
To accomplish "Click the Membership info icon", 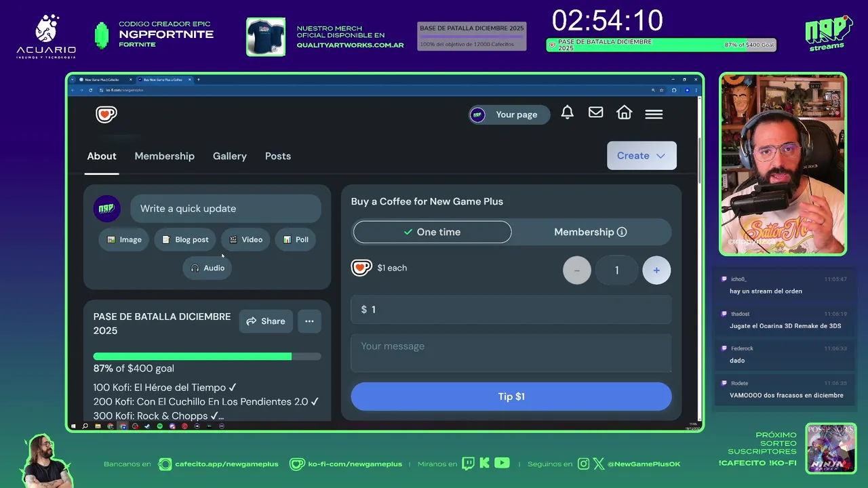I will click(622, 232).
